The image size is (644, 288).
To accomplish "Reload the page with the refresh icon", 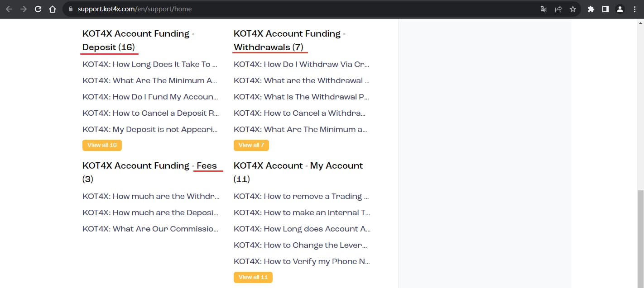I will (38, 9).
